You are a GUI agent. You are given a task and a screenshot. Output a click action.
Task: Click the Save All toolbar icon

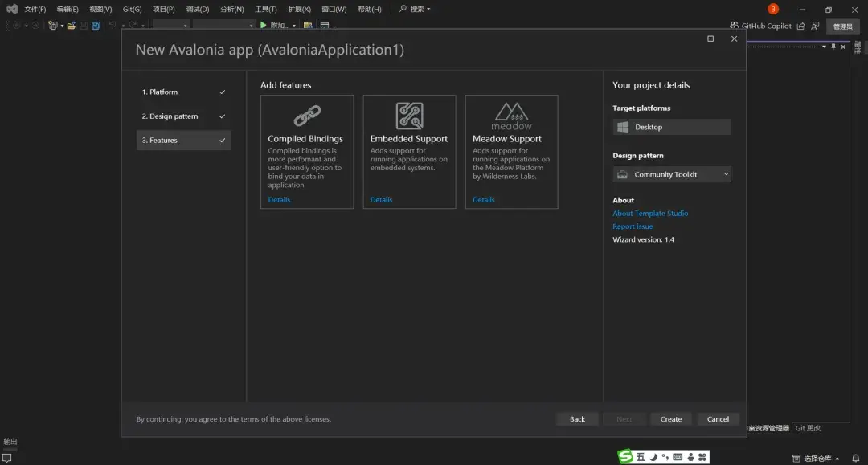96,26
